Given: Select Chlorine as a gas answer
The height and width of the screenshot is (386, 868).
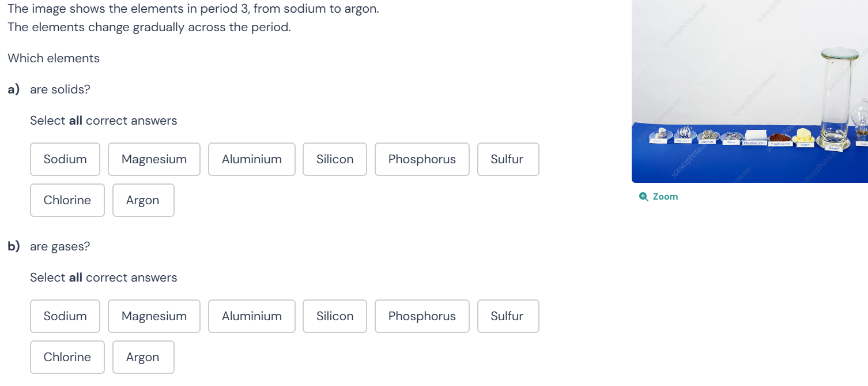Looking at the screenshot, I should tap(67, 357).
